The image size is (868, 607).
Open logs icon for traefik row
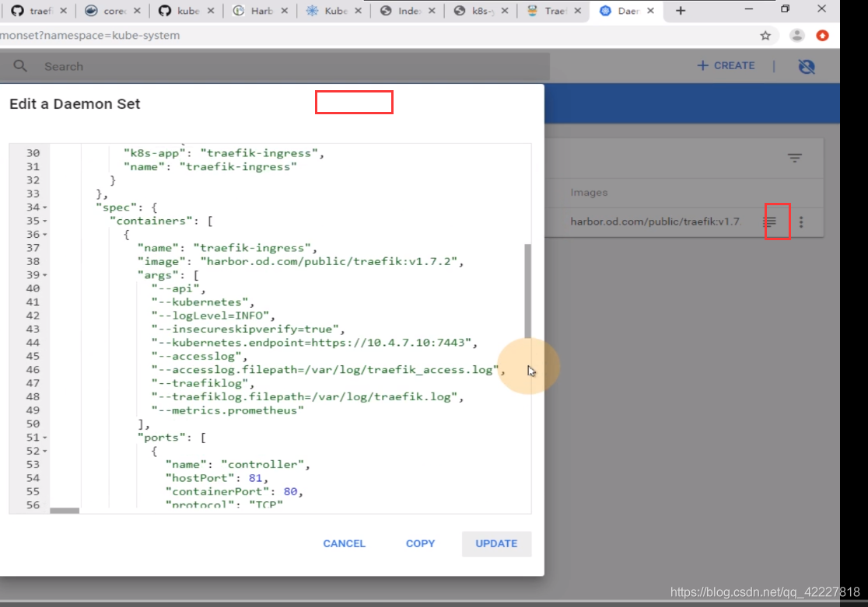point(770,222)
